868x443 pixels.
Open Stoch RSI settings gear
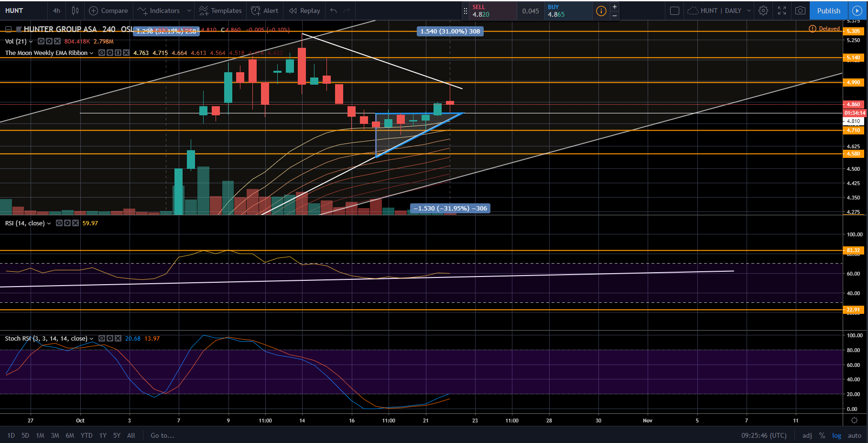[x=110, y=339]
